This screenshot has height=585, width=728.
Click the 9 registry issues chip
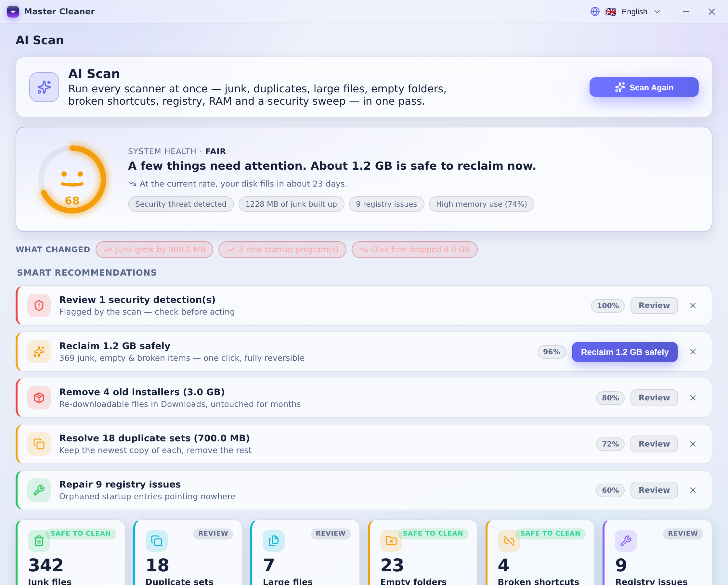point(387,204)
